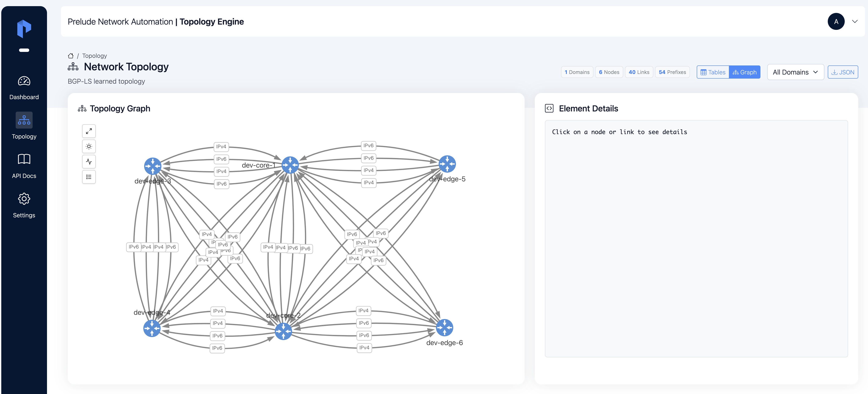
Task: Open the user avatar A menu
Action: 836,22
